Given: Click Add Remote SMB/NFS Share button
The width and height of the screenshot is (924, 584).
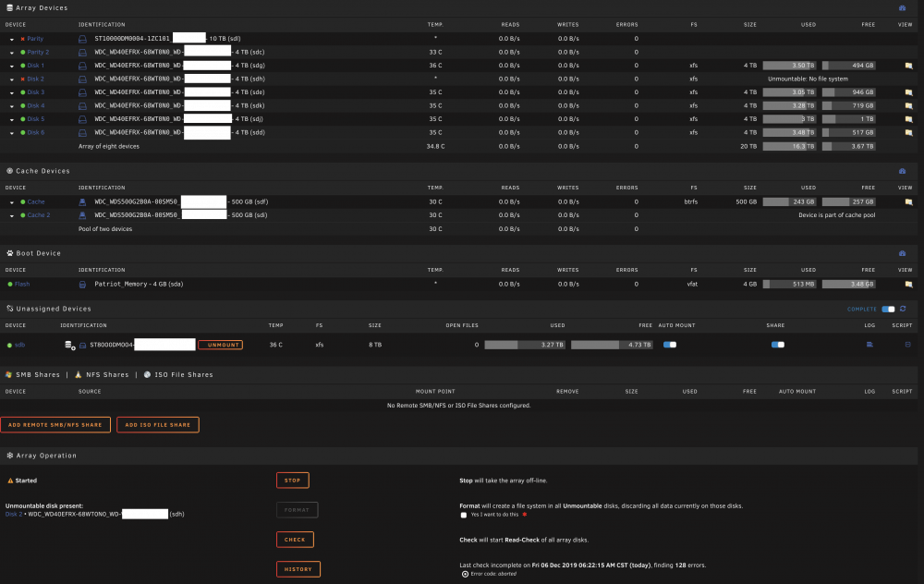Looking at the screenshot, I should pyautogui.click(x=55, y=425).
